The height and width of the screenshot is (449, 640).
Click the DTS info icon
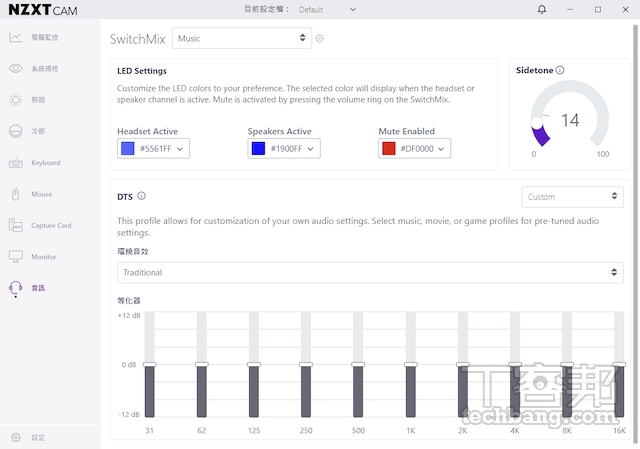pyautogui.click(x=141, y=196)
